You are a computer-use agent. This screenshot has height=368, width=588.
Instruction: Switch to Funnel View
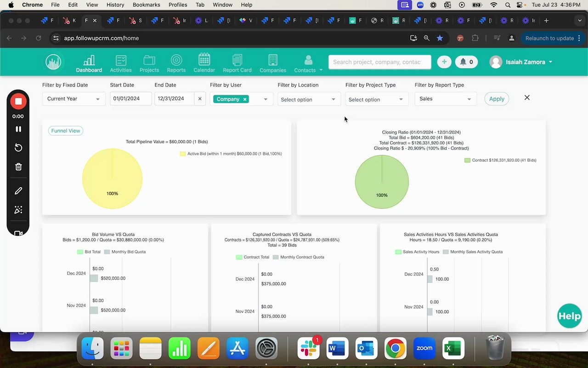point(66,131)
